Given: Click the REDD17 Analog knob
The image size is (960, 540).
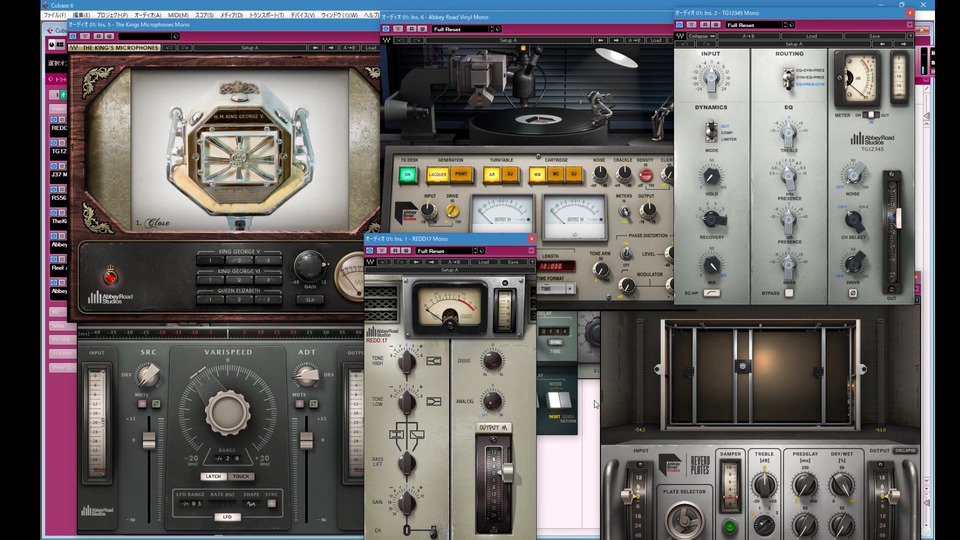Looking at the screenshot, I should 492,402.
